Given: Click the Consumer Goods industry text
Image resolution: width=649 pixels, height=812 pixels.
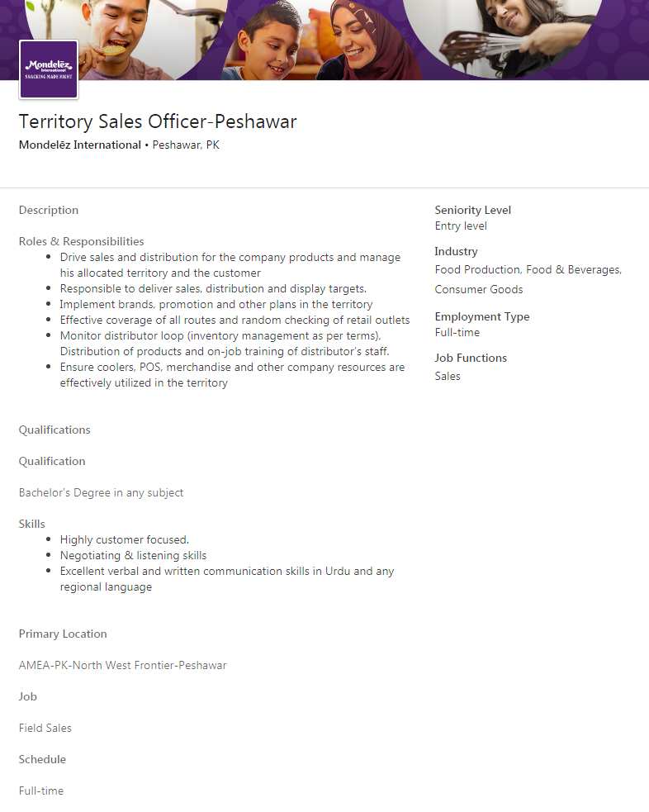Looking at the screenshot, I should [x=479, y=290].
